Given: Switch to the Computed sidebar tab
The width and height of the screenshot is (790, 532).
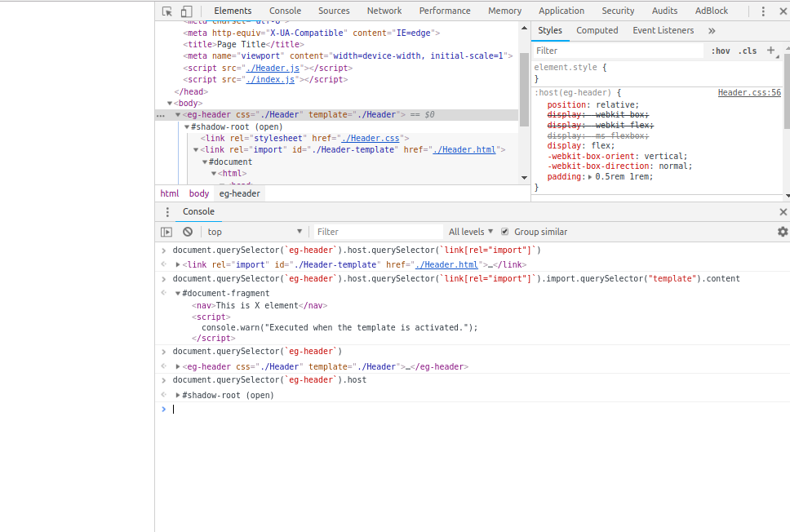Looking at the screenshot, I should click(597, 31).
